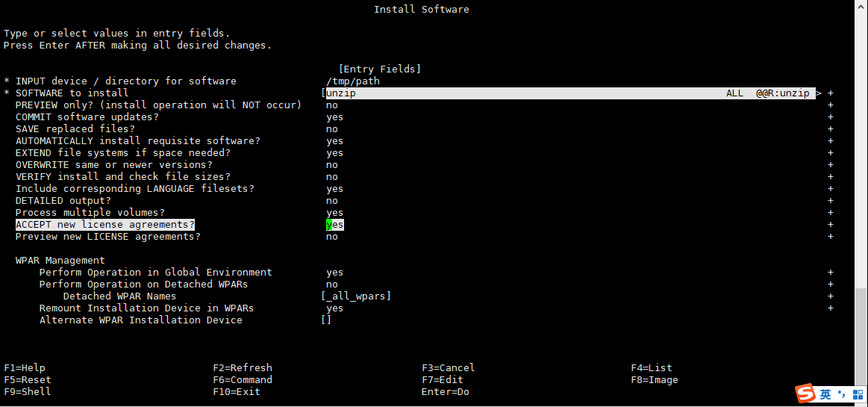Click 'no' value of Perform Operation on Detached WPARs
Screen dimensions: 868x407
332,285
